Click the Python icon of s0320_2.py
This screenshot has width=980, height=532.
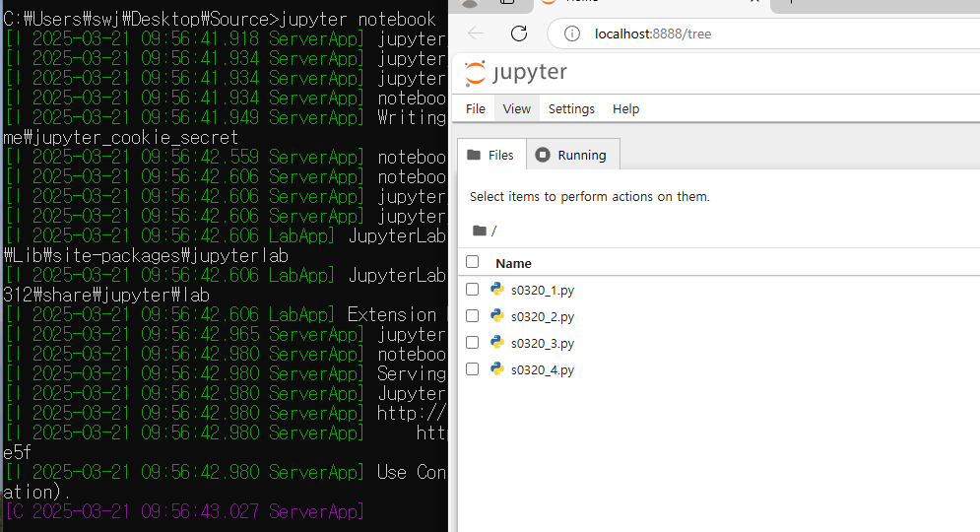pos(497,315)
